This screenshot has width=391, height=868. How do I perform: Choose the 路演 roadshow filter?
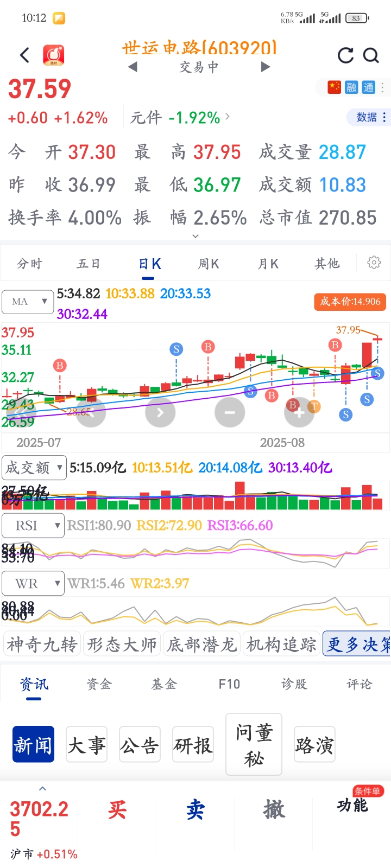tap(314, 744)
